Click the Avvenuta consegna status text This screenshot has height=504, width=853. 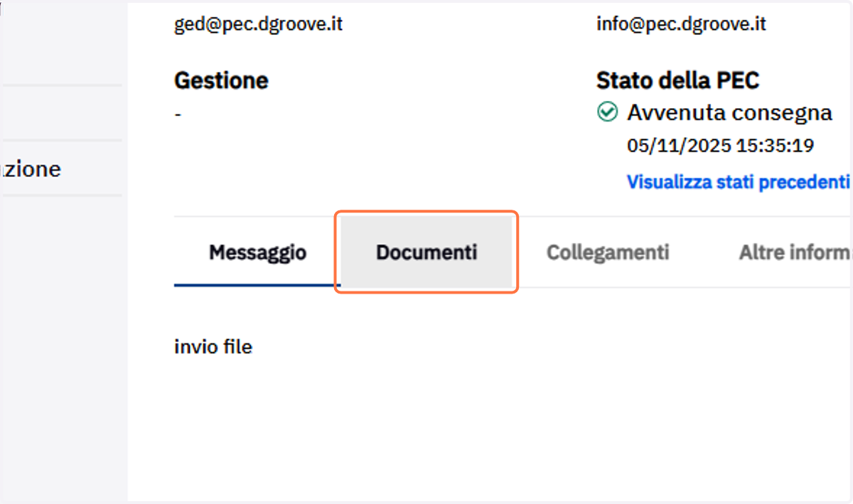729,112
